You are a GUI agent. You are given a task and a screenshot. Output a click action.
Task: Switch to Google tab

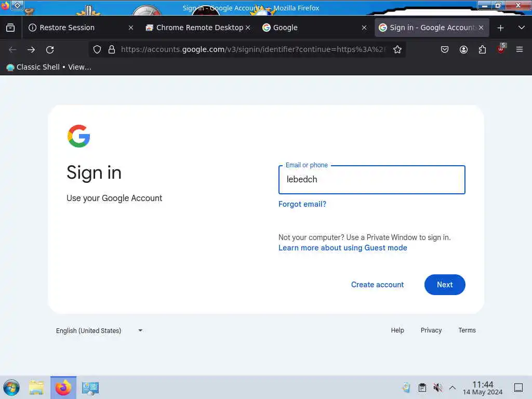tap(313, 28)
